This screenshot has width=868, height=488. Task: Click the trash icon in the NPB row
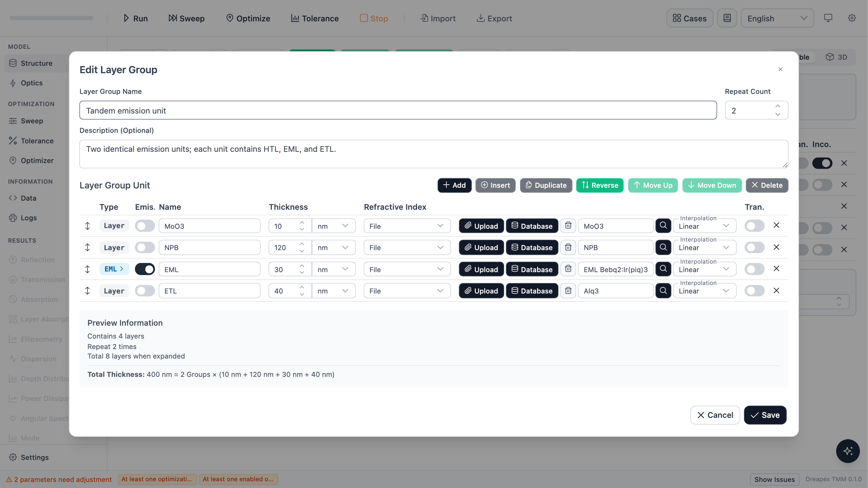[x=568, y=247]
